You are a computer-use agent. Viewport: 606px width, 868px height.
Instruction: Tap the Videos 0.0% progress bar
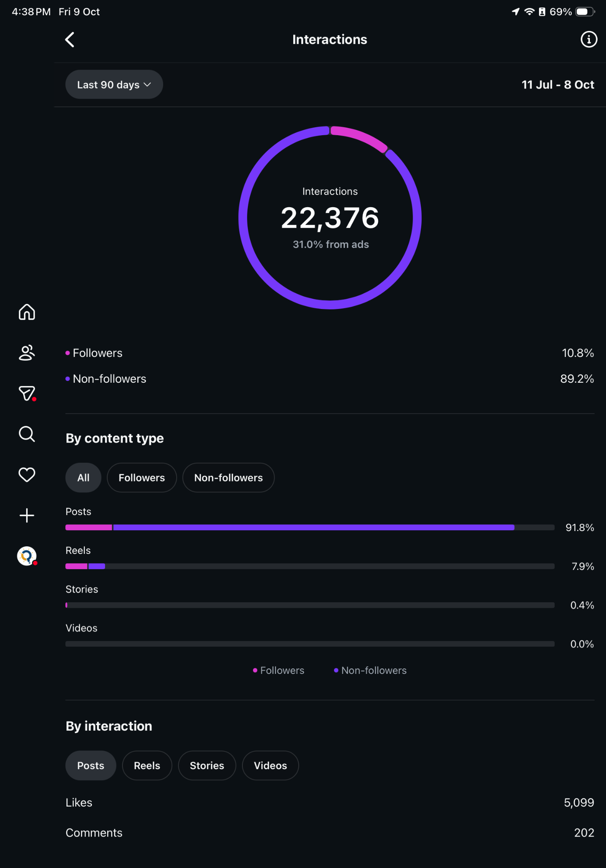click(310, 644)
